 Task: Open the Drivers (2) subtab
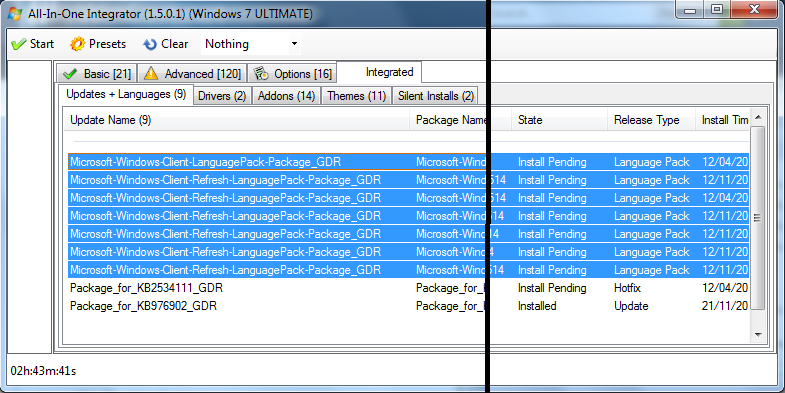(222, 96)
